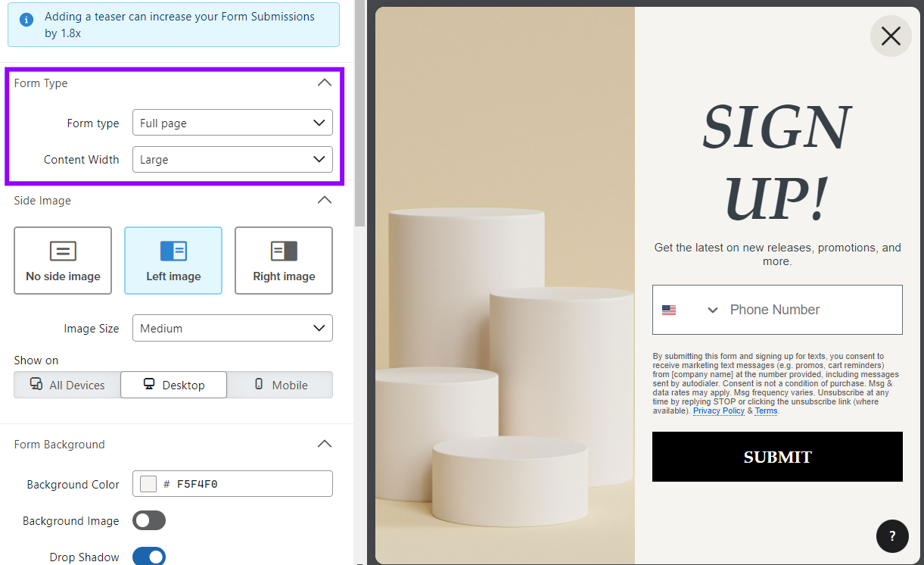Select the No side image layout option
This screenshot has height=565, width=924.
pos(63,260)
